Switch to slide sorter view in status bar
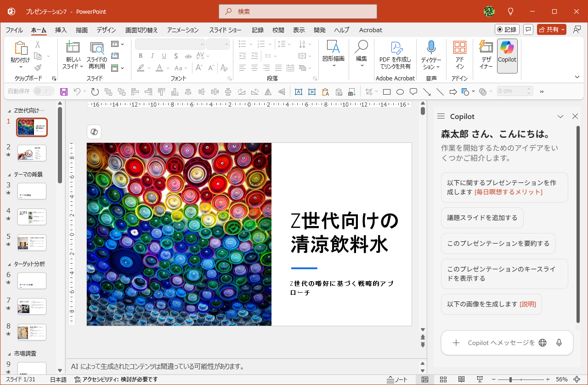This screenshot has height=385, width=588. [443, 379]
